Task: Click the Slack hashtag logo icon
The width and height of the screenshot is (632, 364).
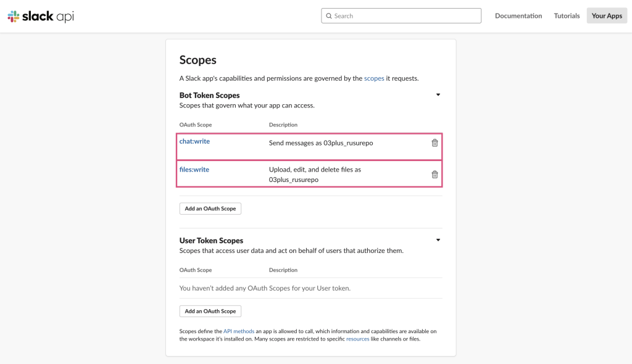Action: point(13,17)
